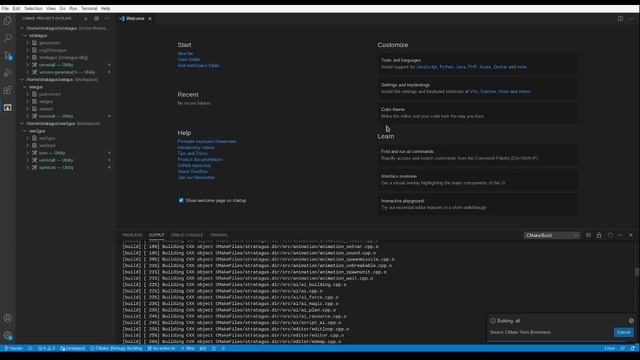Open the Run and Debug view

7,73
